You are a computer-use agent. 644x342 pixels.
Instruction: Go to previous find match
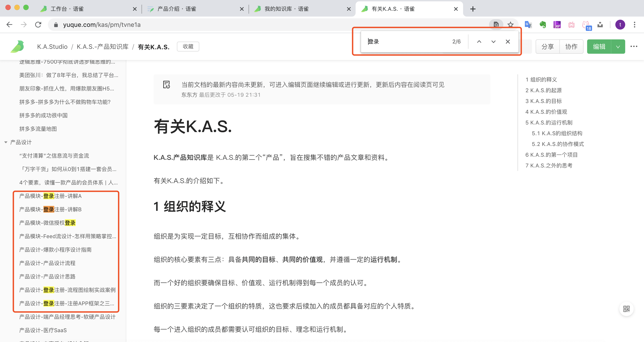coord(479,41)
